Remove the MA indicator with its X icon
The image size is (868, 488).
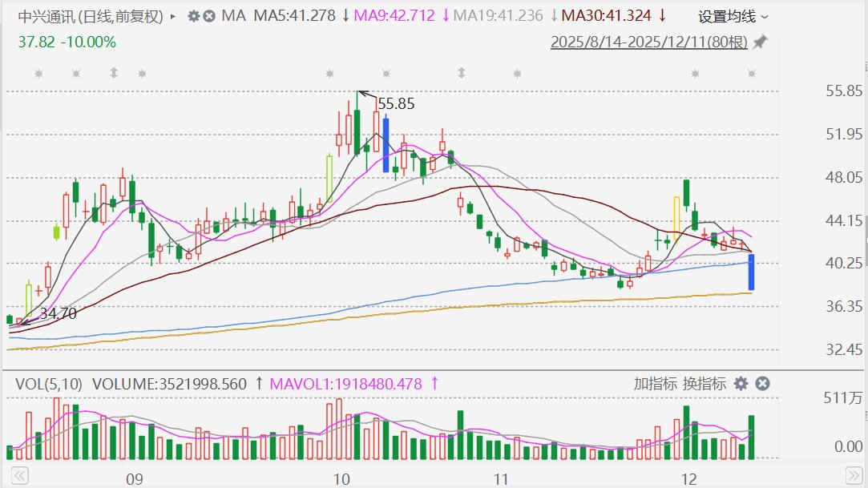click(x=208, y=16)
